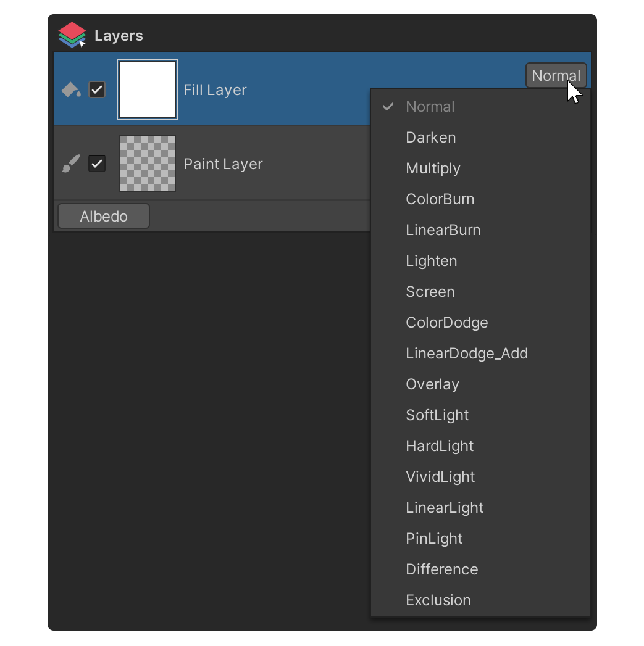Choose the LinearDodge_Add blend mode

click(x=480, y=354)
